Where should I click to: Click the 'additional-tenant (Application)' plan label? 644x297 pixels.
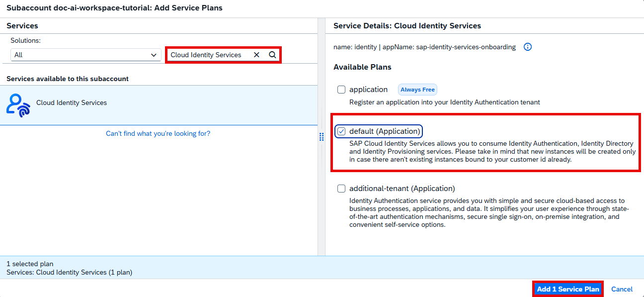click(402, 189)
